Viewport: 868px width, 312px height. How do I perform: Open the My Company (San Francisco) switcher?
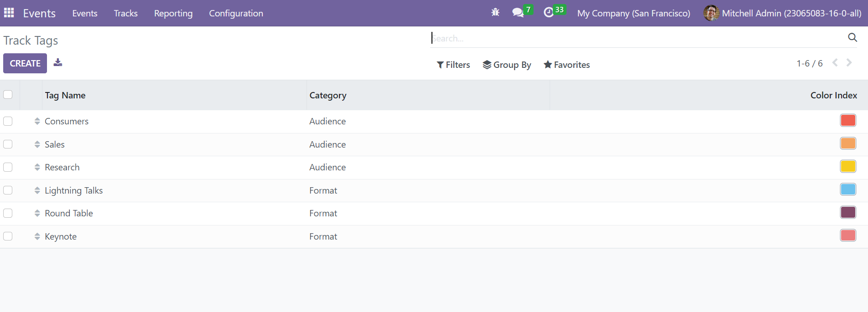[x=634, y=13]
